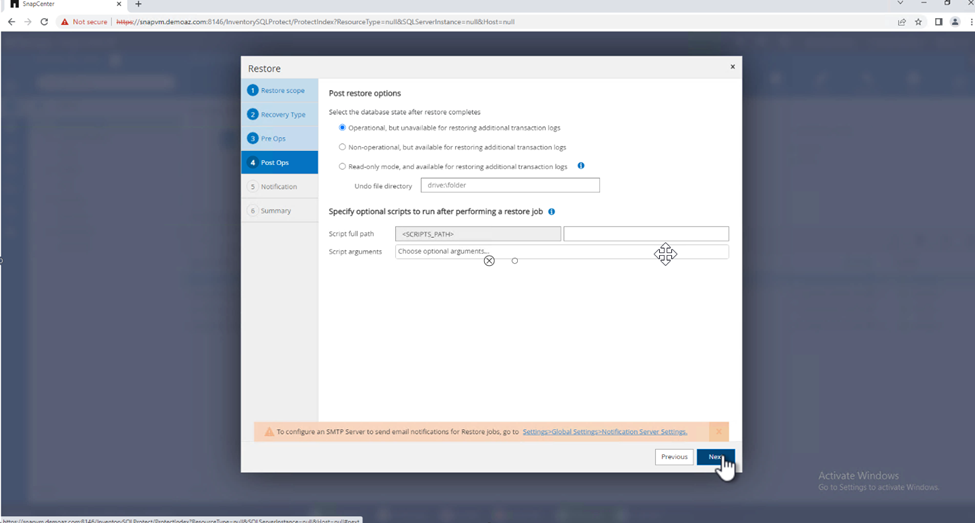The width and height of the screenshot is (975, 523).
Task: Open the Notification step
Action: (279, 187)
